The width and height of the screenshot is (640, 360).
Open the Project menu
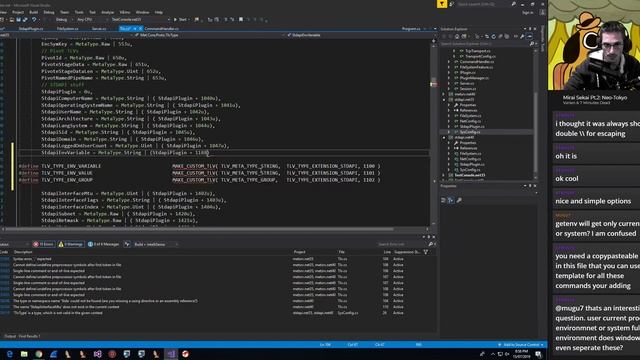click(18, 12)
